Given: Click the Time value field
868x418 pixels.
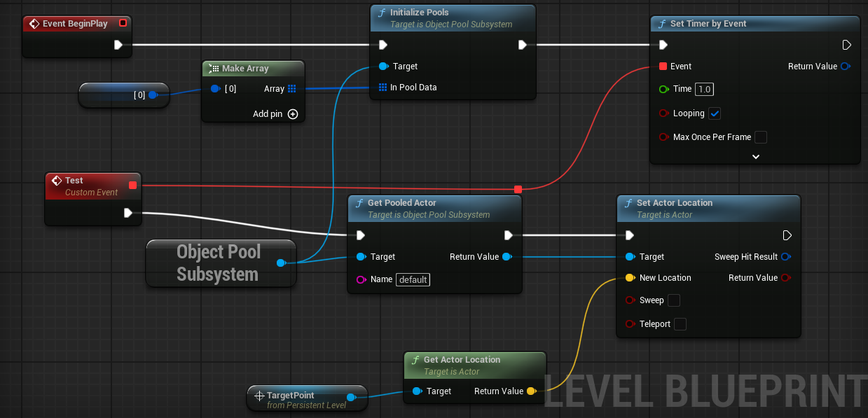Looking at the screenshot, I should (x=704, y=89).
